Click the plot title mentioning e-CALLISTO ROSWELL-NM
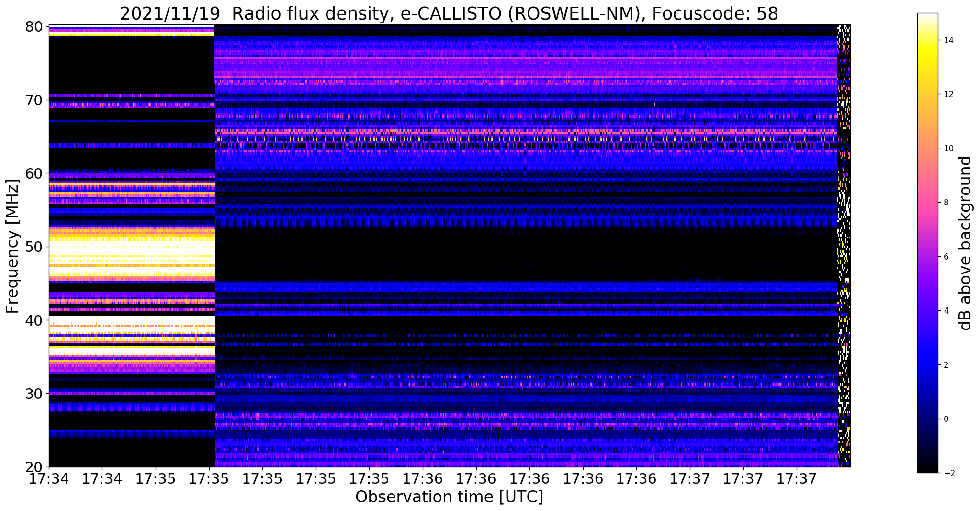The height and width of the screenshot is (511, 980). point(449,13)
